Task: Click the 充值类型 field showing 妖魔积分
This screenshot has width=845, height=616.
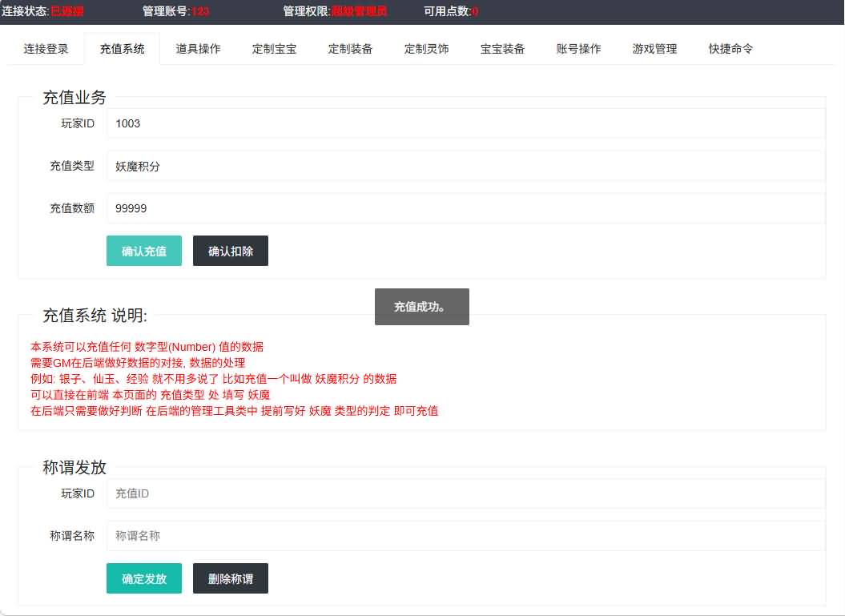Action: [465, 166]
